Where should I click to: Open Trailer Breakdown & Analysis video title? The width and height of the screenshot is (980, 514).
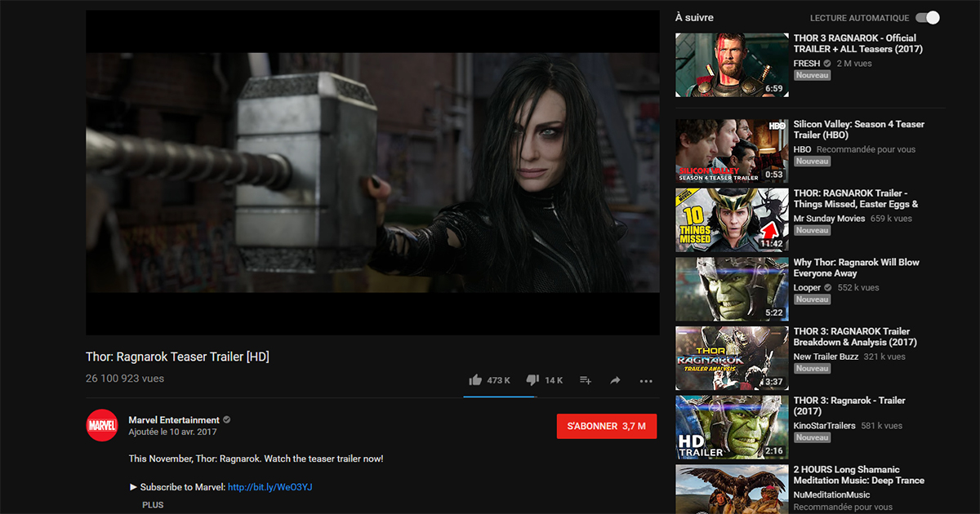coord(854,337)
